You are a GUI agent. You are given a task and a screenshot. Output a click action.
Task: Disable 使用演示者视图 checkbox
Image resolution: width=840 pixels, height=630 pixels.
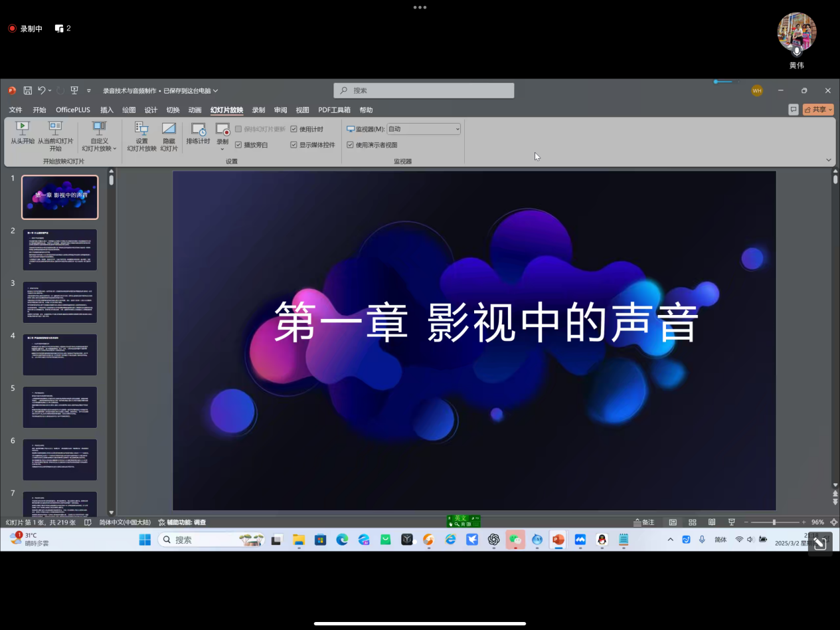coord(350,145)
